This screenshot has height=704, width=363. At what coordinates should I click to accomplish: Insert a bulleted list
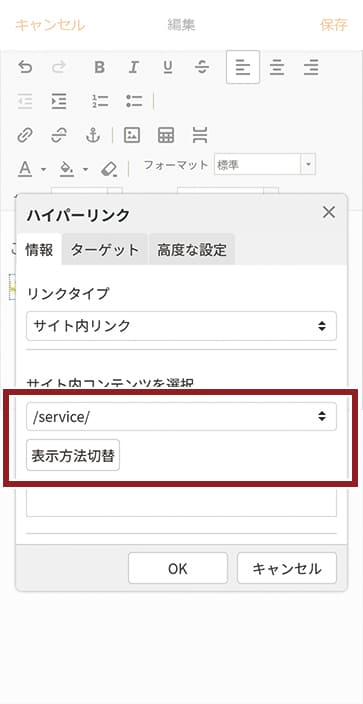tap(134, 101)
